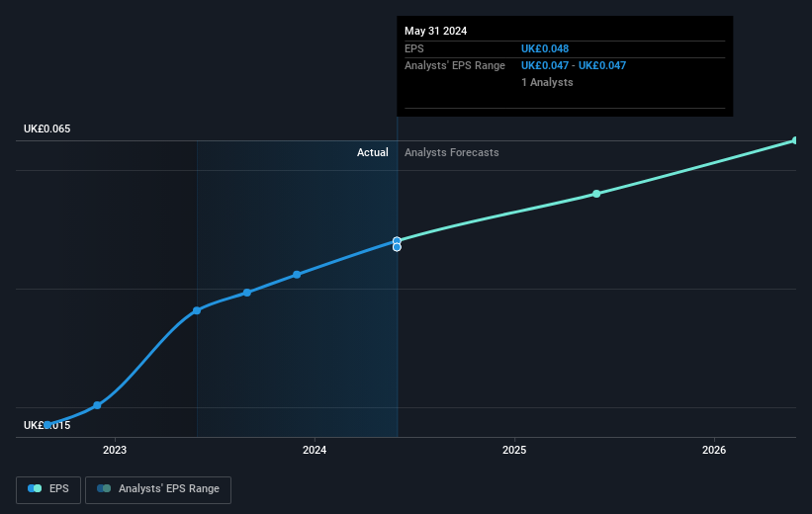Click the tooltip range UK£0.047 - UK£0.047

pos(574,66)
